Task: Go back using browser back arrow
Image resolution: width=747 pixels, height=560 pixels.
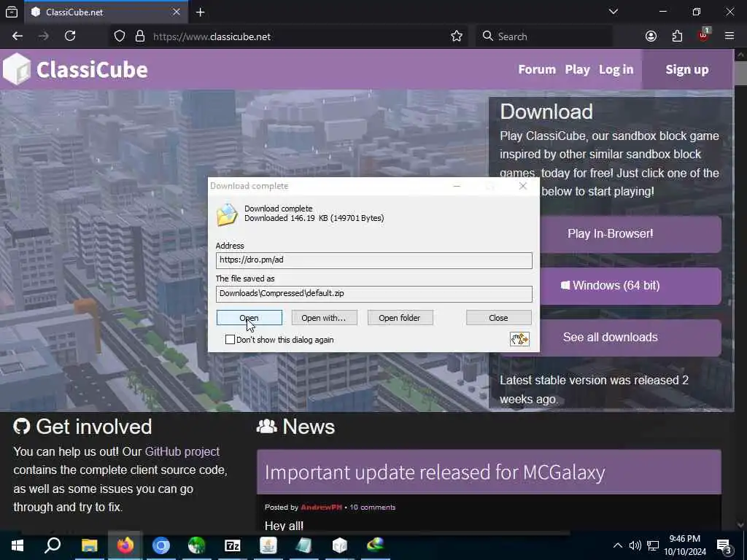Action: point(18,36)
